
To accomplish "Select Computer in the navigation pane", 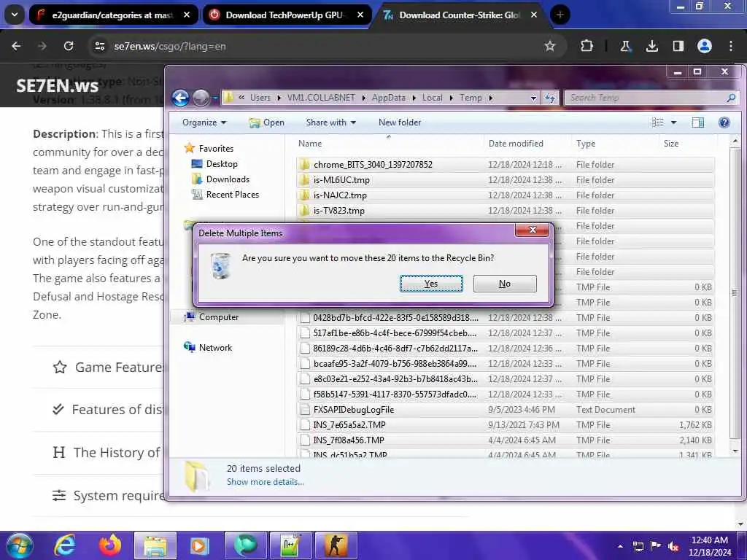I will tap(219, 317).
